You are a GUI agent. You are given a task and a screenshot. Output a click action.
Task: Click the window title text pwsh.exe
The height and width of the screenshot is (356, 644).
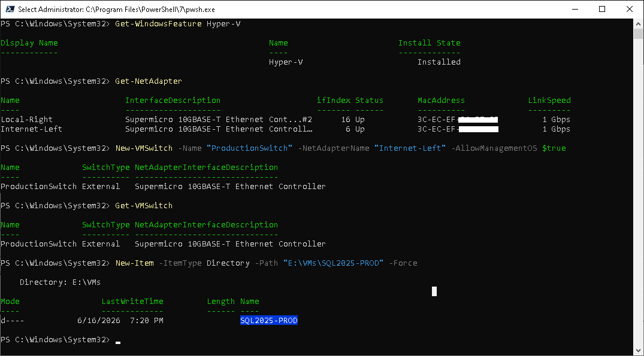pos(116,9)
